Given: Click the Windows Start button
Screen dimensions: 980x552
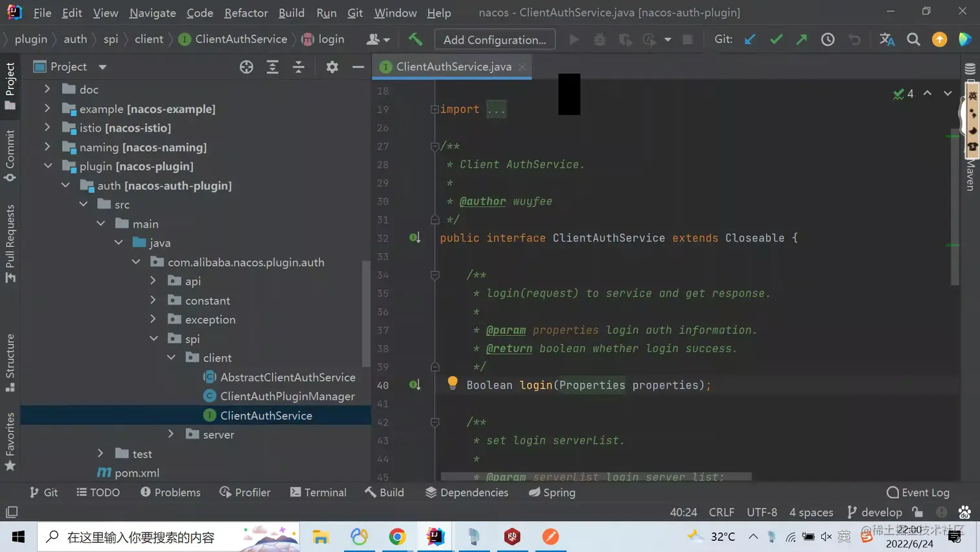Looking at the screenshot, I should coord(18,536).
